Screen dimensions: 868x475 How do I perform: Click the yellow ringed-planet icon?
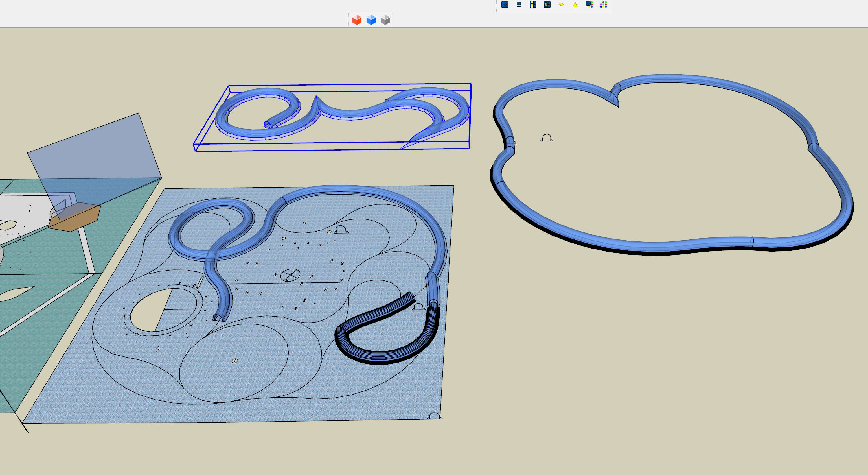561,5
